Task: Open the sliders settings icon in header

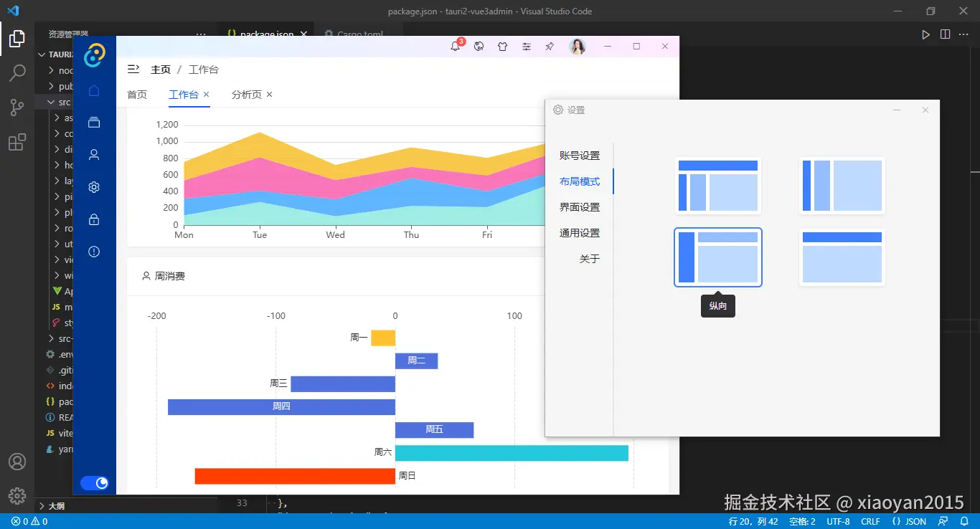Action: coord(527,47)
